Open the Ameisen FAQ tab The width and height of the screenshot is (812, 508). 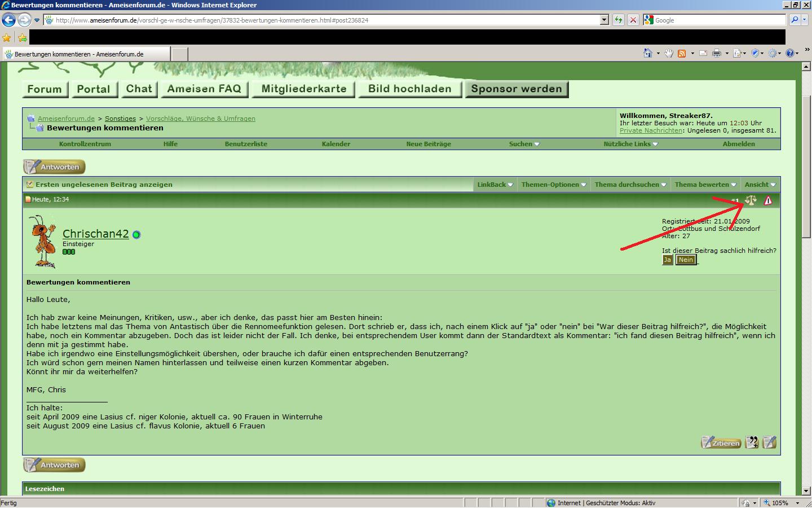[x=204, y=89]
